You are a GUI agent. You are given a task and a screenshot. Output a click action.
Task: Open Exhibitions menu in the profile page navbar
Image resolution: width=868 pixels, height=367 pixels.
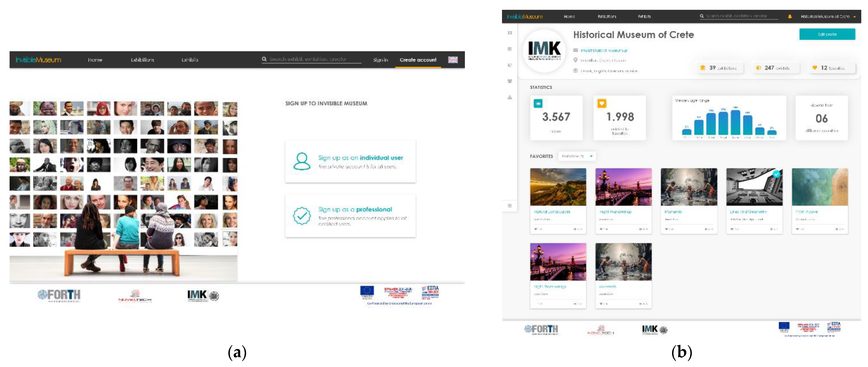[607, 16]
